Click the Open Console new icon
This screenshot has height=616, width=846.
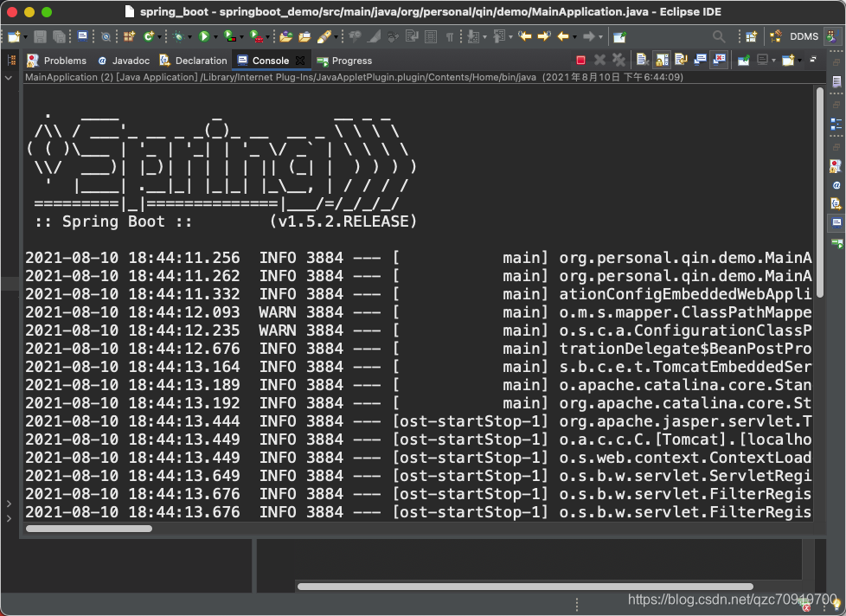(x=788, y=60)
